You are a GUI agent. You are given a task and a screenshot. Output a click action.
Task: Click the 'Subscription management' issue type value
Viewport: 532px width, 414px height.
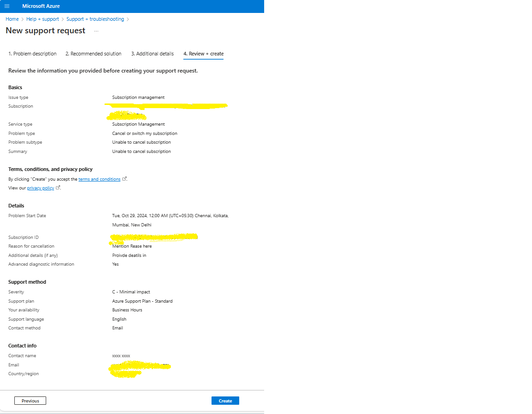pyautogui.click(x=139, y=97)
